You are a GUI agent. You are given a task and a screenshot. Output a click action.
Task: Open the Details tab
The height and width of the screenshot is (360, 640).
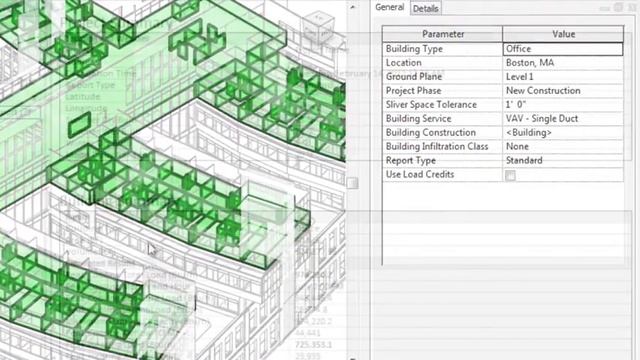click(x=425, y=8)
